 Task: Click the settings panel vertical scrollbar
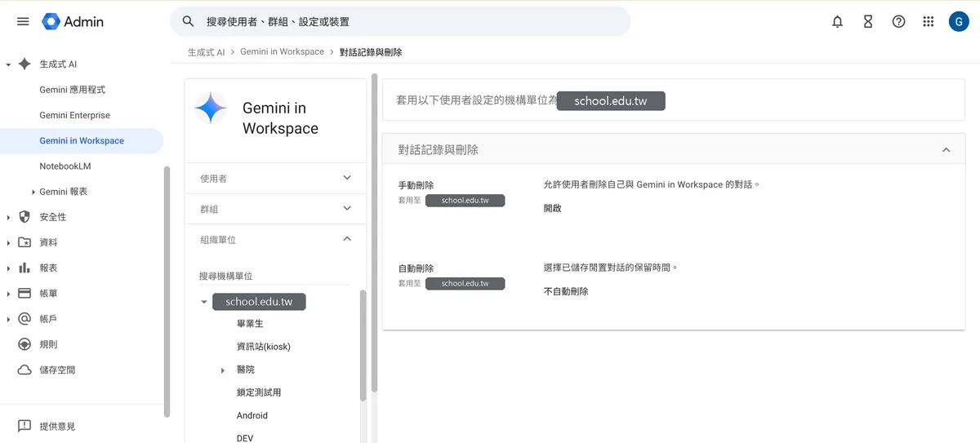coord(374,233)
